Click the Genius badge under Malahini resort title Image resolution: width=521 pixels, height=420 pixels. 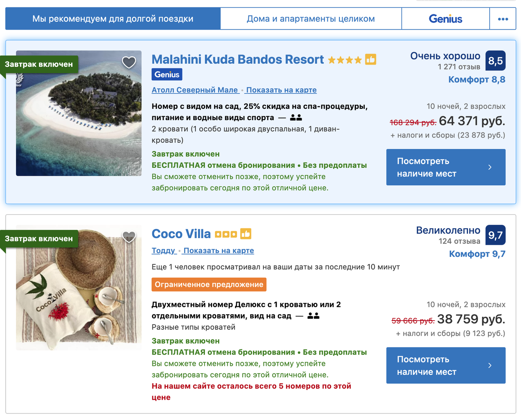[x=167, y=75]
